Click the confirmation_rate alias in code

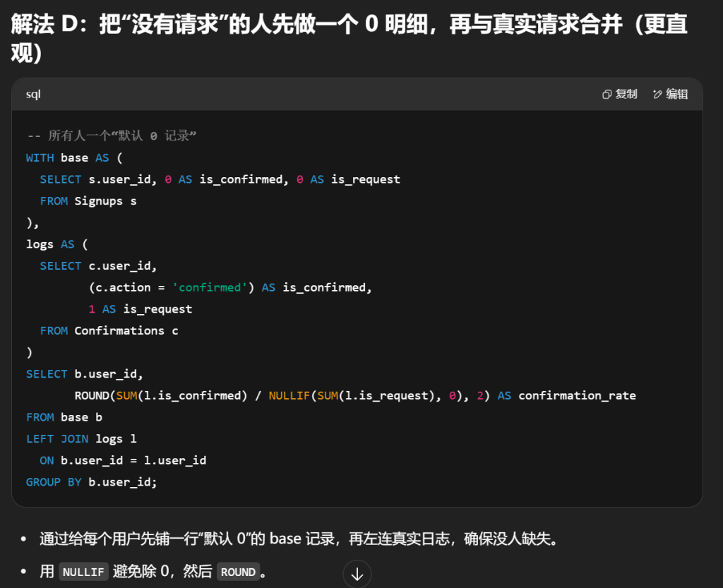pos(577,396)
